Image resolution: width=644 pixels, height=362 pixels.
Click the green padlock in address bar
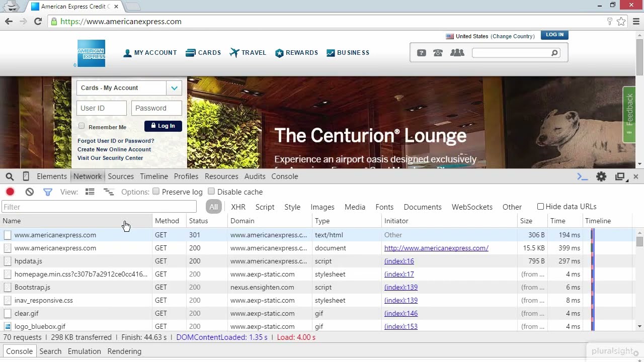coord(54,22)
